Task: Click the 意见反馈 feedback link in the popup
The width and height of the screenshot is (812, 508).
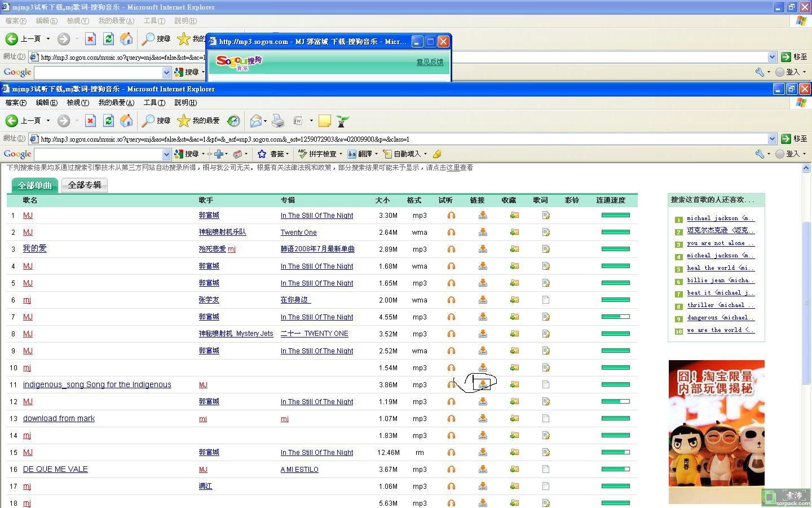Action: pos(430,62)
